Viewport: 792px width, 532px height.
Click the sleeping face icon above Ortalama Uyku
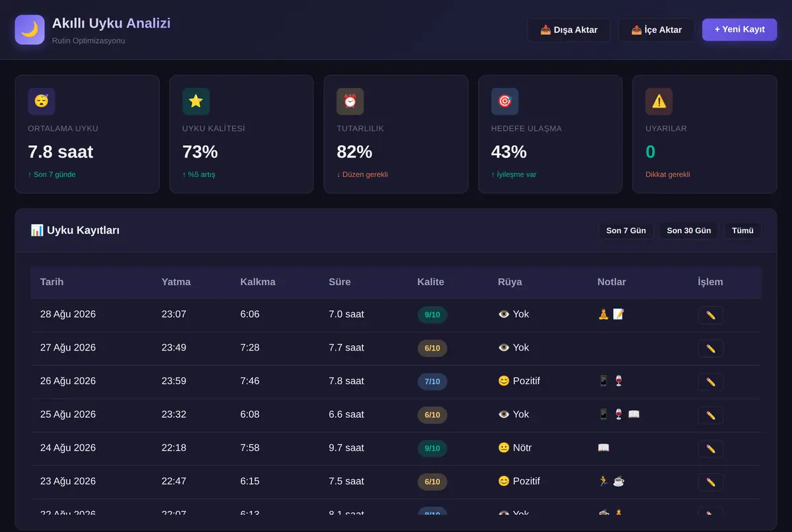point(42,102)
